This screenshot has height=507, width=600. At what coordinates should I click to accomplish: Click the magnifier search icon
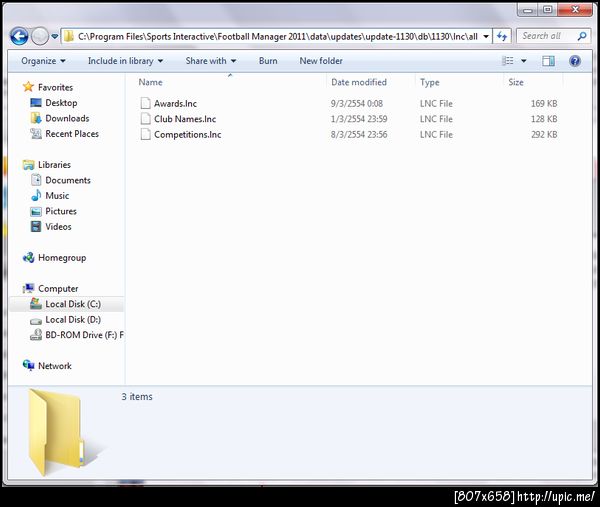tap(582, 36)
